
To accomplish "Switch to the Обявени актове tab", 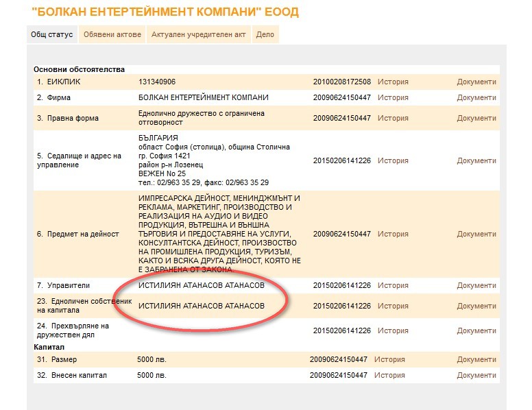I will 112,34.
